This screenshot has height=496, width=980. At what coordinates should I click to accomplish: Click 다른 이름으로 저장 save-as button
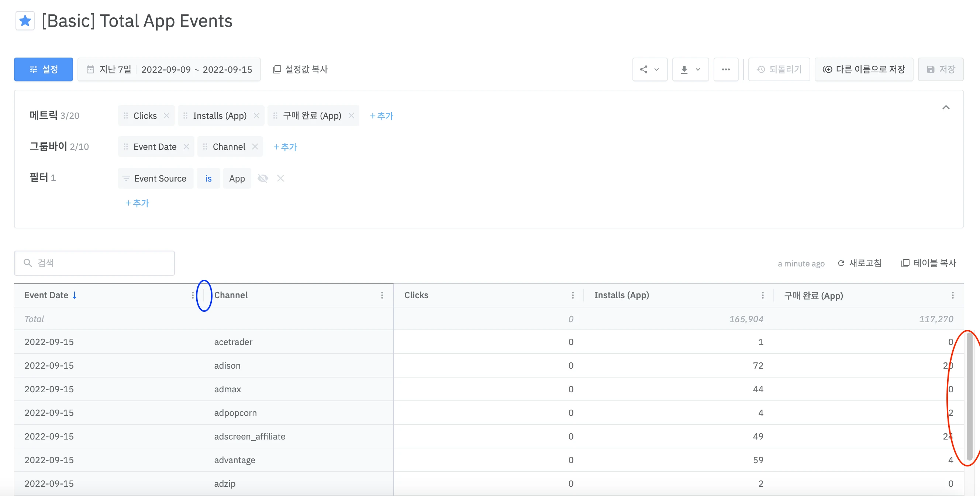pos(863,69)
